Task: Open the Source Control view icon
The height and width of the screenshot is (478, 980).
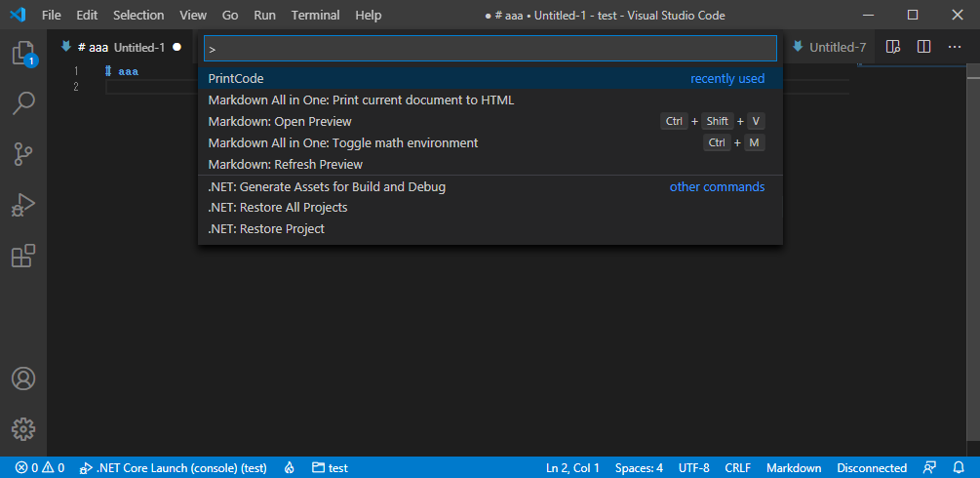Action: coord(23,154)
